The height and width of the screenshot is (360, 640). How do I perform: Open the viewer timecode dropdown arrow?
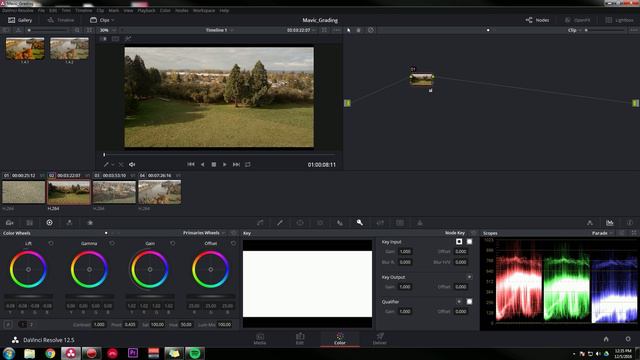tap(313, 30)
